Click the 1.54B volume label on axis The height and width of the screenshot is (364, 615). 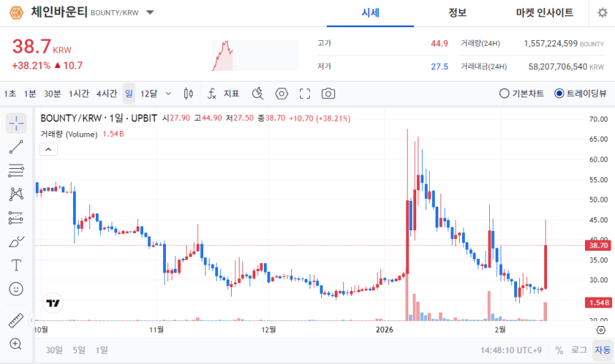[598, 302]
